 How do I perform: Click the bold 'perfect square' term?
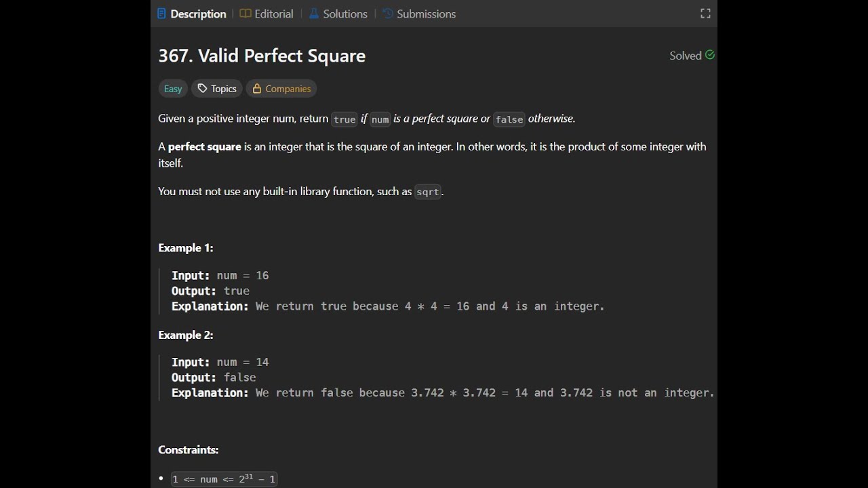pos(204,146)
